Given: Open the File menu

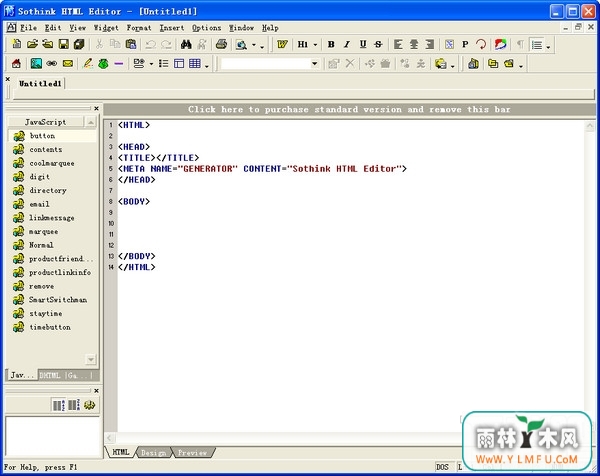Looking at the screenshot, I should pos(28,28).
